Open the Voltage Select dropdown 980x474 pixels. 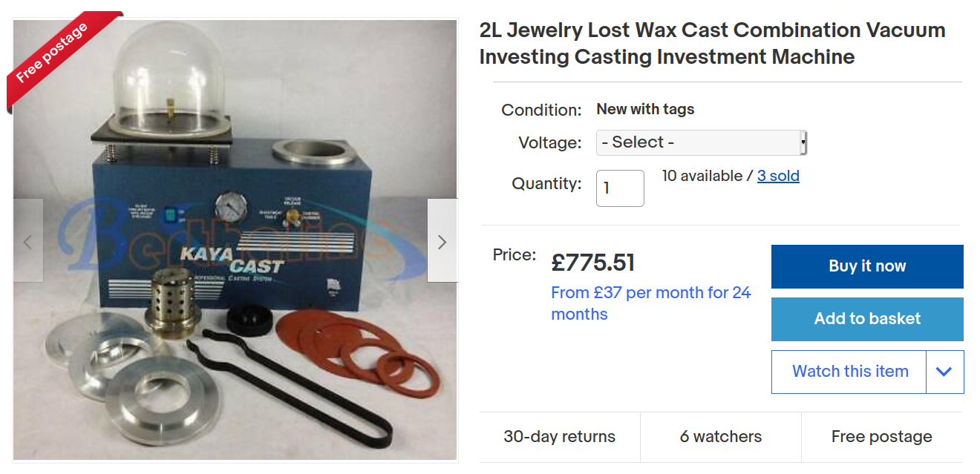point(701,142)
